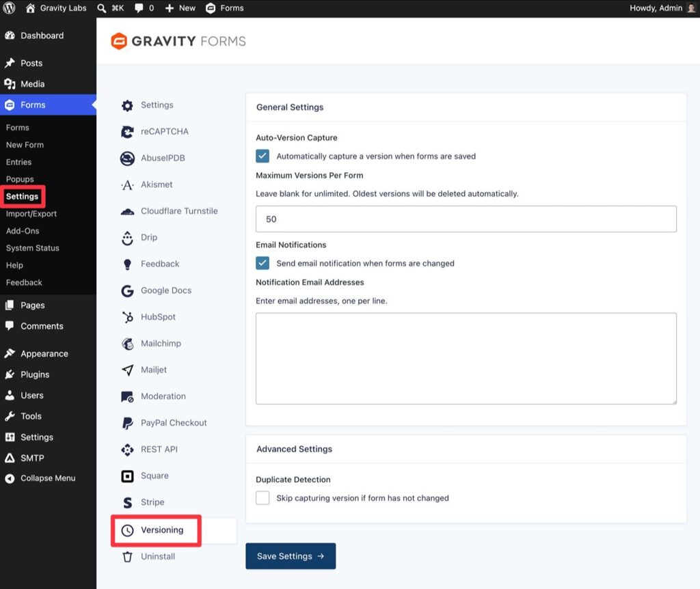Uncheck Automatically capture a version checkbox
Screen dimensions: 700x589
click(x=262, y=156)
